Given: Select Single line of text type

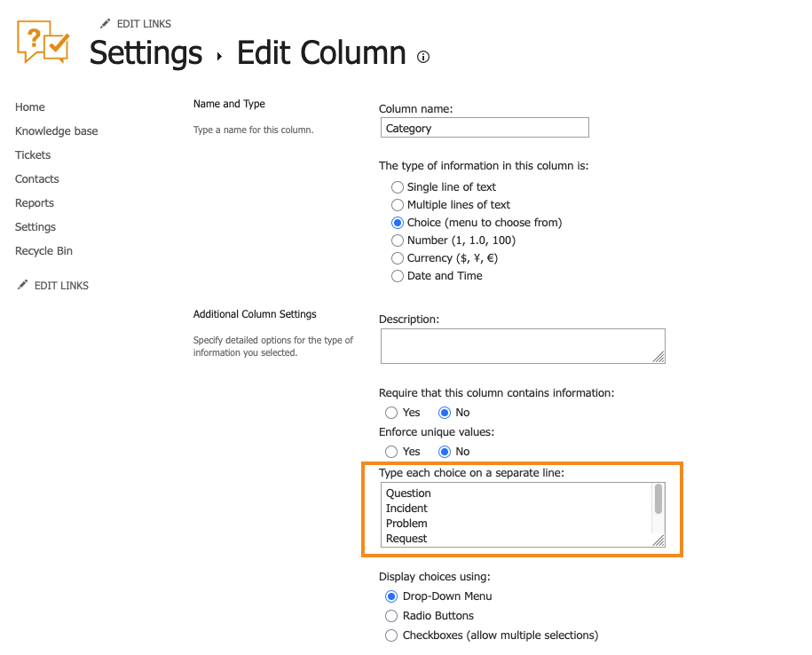Looking at the screenshot, I should click(x=398, y=187).
